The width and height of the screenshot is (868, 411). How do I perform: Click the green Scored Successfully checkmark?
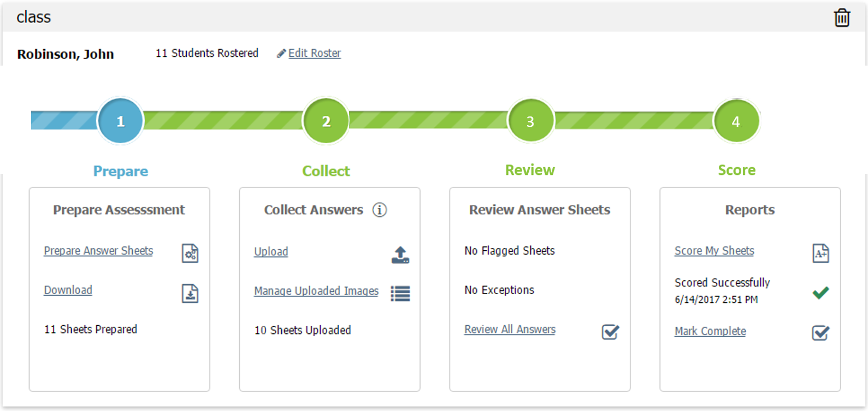point(820,293)
